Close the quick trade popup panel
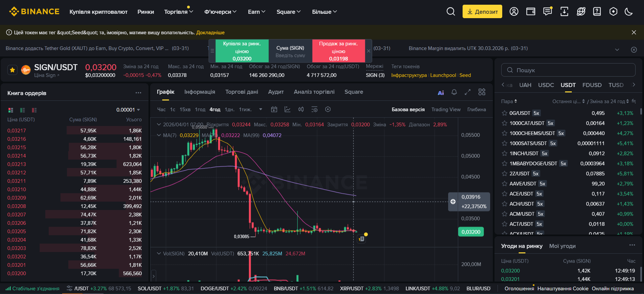The width and height of the screenshot is (644, 294). click(369, 51)
